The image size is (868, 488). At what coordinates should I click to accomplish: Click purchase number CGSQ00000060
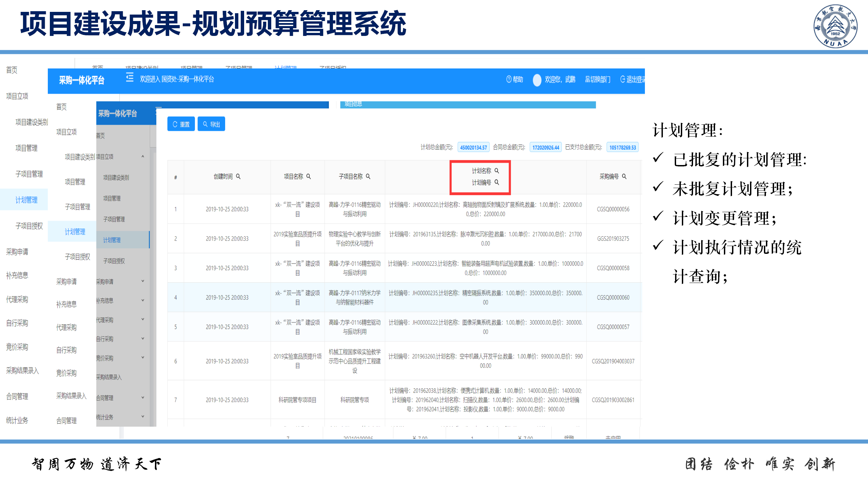point(613,298)
